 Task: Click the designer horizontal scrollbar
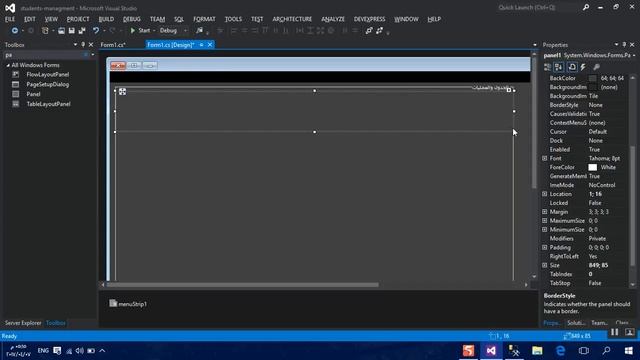(x=243, y=284)
